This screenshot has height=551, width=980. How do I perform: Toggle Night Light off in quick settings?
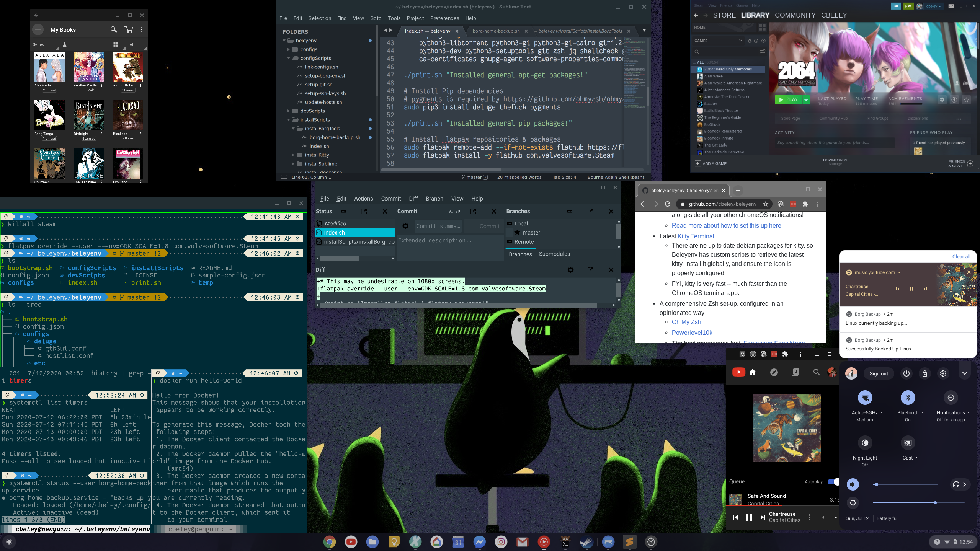(865, 443)
